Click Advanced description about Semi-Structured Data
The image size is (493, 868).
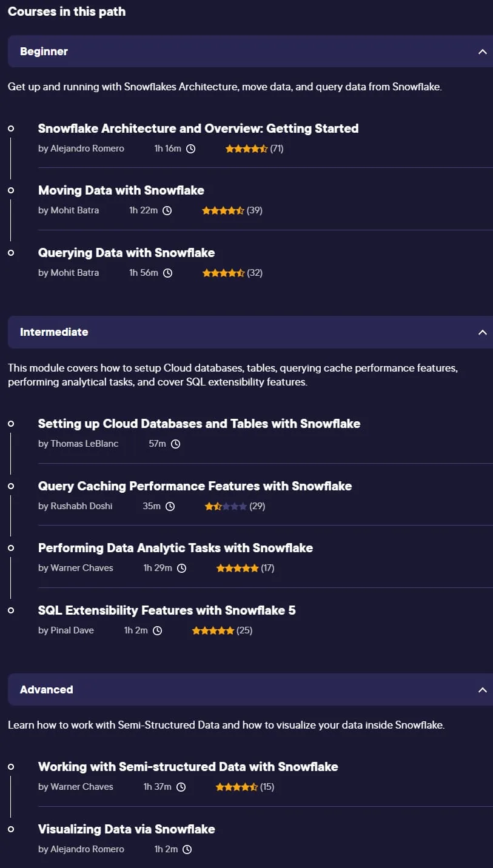226,725
